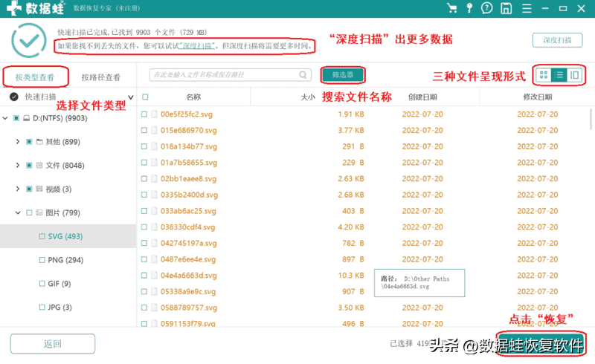
Task: Toggle the PNG (294) checkbox
Action: coord(42,260)
